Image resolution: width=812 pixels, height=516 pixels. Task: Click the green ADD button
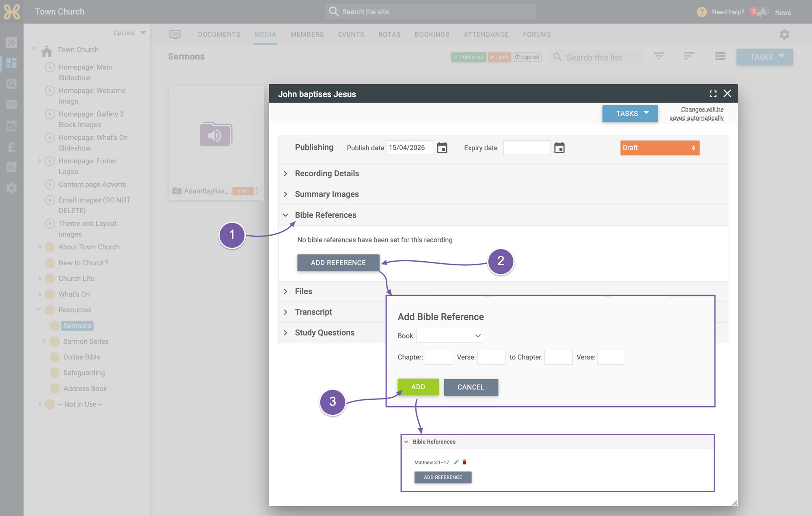tap(418, 387)
